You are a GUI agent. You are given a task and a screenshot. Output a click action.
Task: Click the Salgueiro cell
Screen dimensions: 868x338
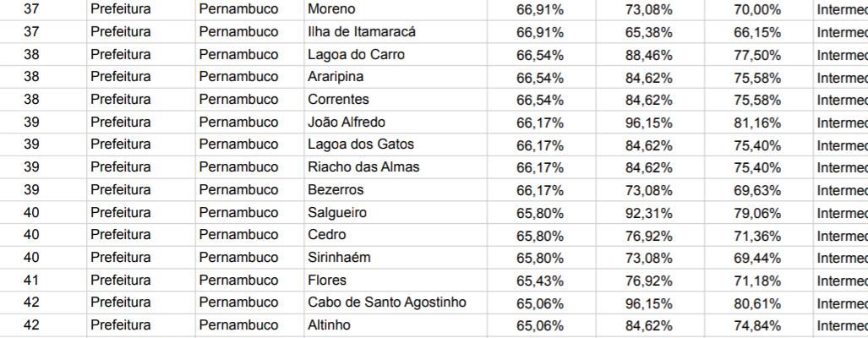tap(396, 212)
